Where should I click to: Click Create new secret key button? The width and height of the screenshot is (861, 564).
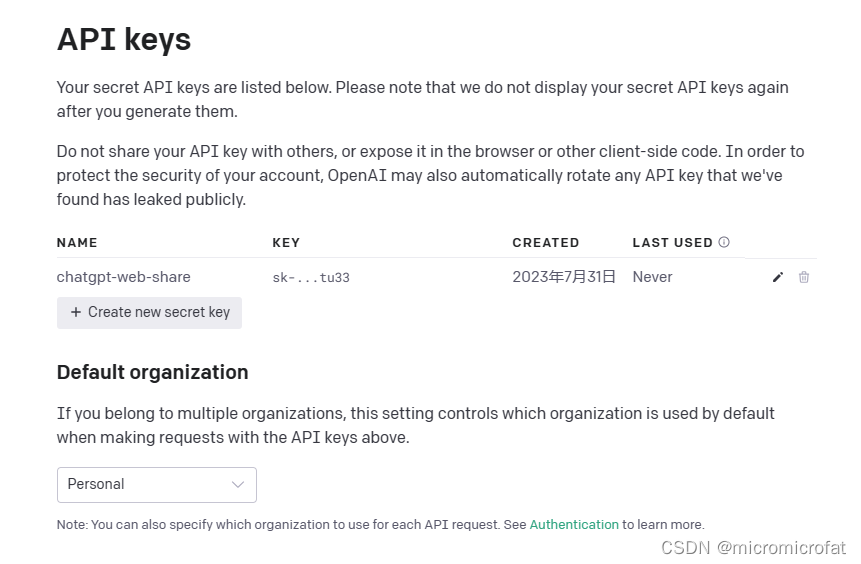[x=149, y=313]
